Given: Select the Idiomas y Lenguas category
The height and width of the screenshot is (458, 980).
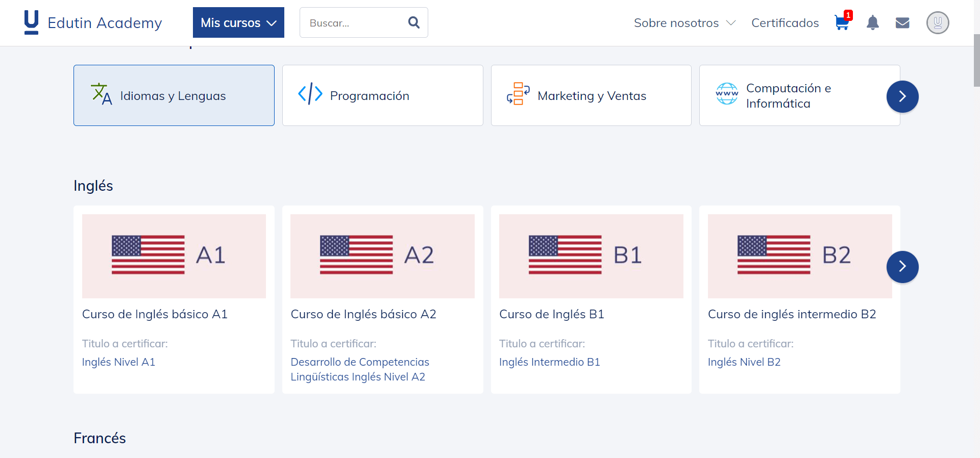Looking at the screenshot, I should coord(174,95).
